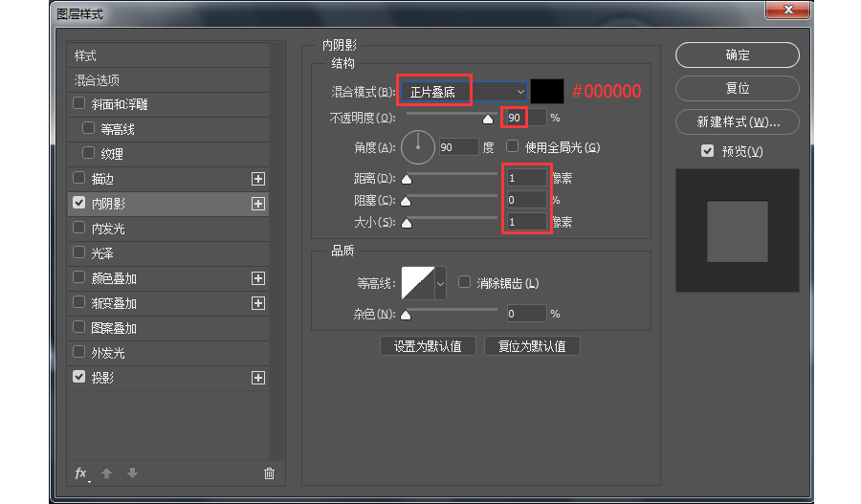
Task: Click the 角度 value field
Action: (x=458, y=147)
